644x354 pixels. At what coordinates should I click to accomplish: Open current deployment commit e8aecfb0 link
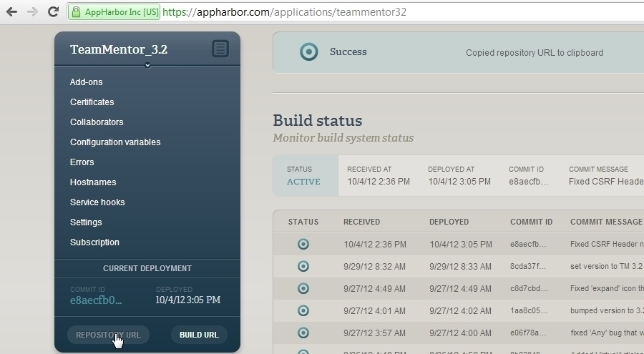tap(96, 300)
